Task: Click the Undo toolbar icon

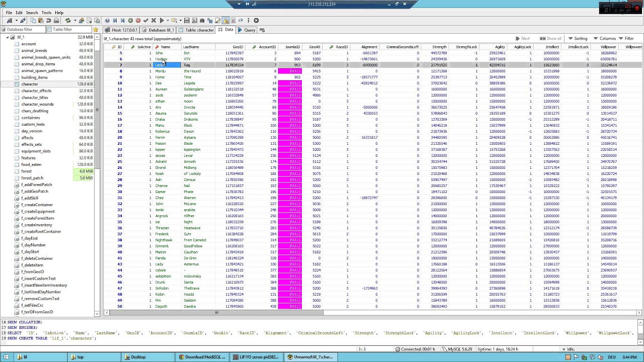Action: click(49, 21)
